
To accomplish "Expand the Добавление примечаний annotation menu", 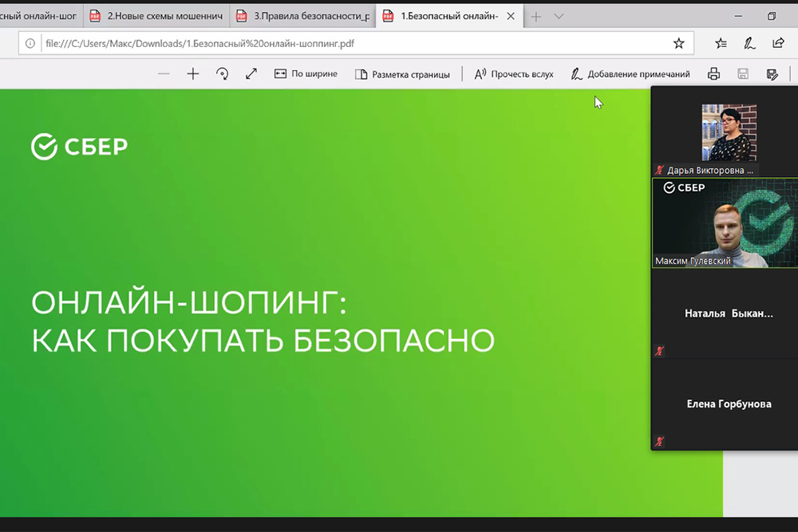I will [x=630, y=74].
